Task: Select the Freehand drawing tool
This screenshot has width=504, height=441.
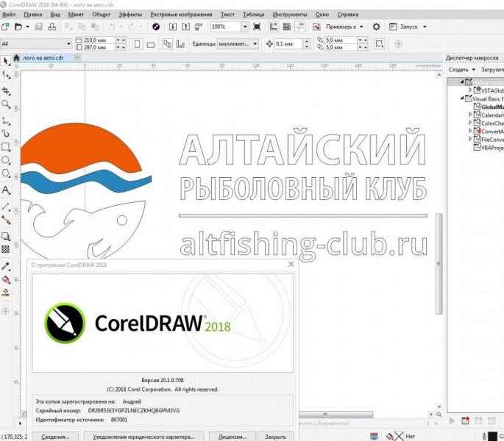Action: point(5,121)
